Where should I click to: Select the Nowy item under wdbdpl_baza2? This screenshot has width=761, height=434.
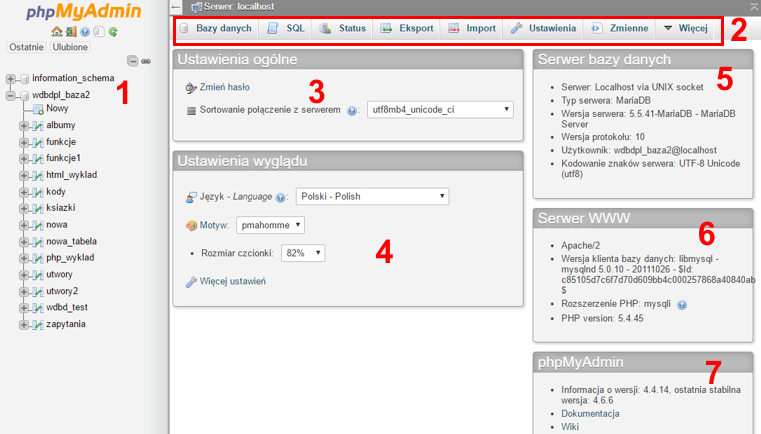[x=57, y=108]
